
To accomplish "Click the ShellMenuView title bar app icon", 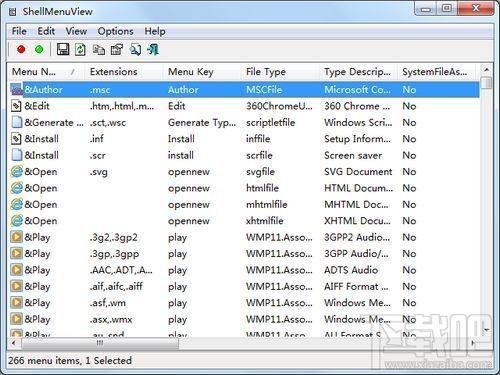I will pyautogui.click(x=13, y=12).
